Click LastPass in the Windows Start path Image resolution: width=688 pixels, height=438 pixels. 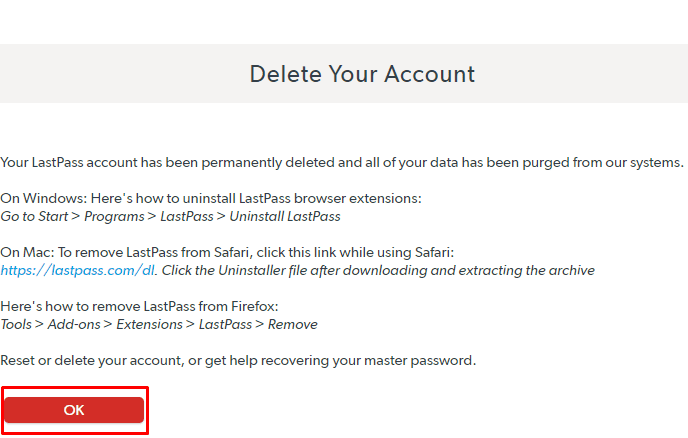pyautogui.click(x=186, y=216)
